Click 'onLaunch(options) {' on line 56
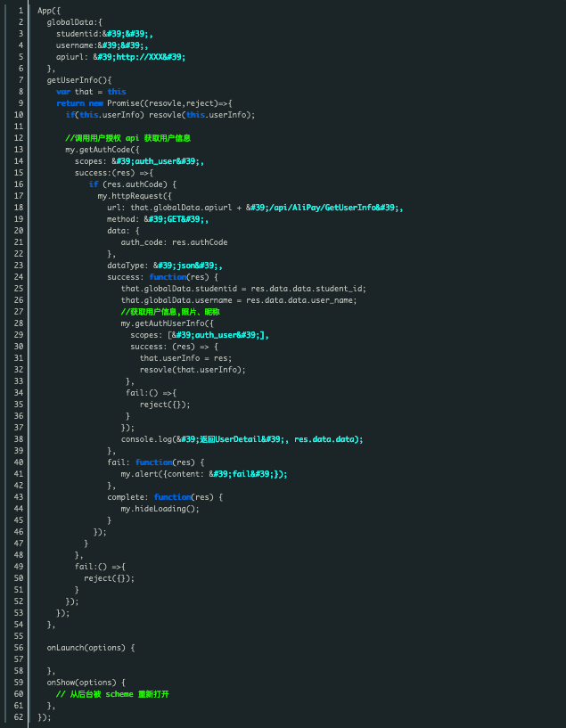Screen dimensions: 566x728 pos(91,648)
